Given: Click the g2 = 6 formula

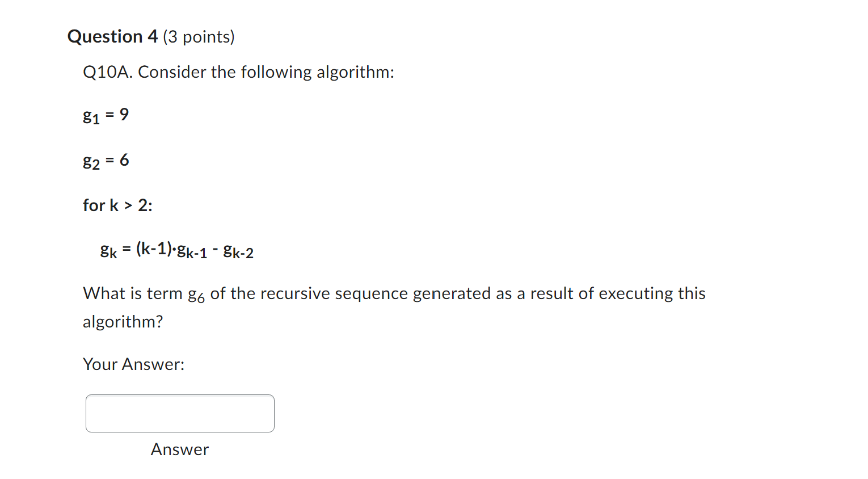Looking at the screenshot, I should [106, 161].
